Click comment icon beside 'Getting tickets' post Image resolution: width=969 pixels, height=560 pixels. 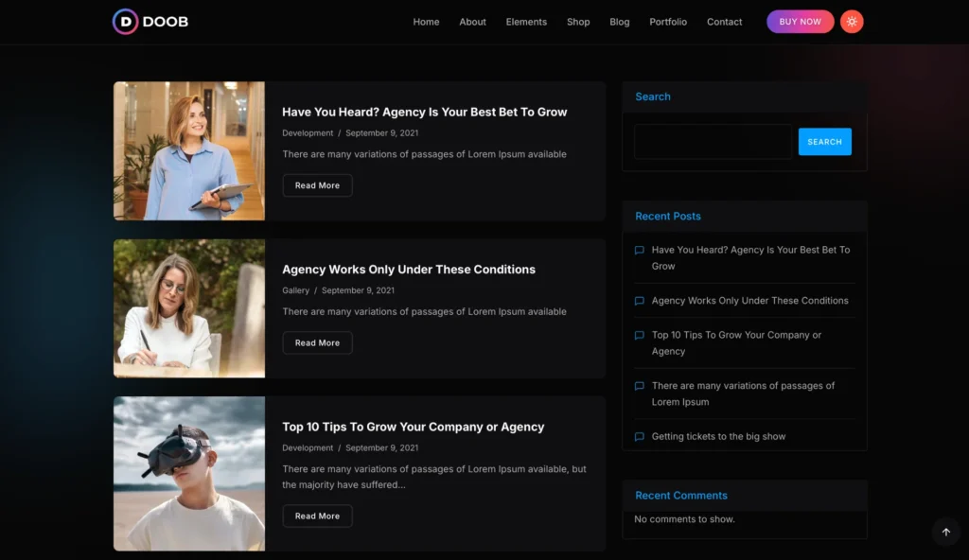[640, 437]
